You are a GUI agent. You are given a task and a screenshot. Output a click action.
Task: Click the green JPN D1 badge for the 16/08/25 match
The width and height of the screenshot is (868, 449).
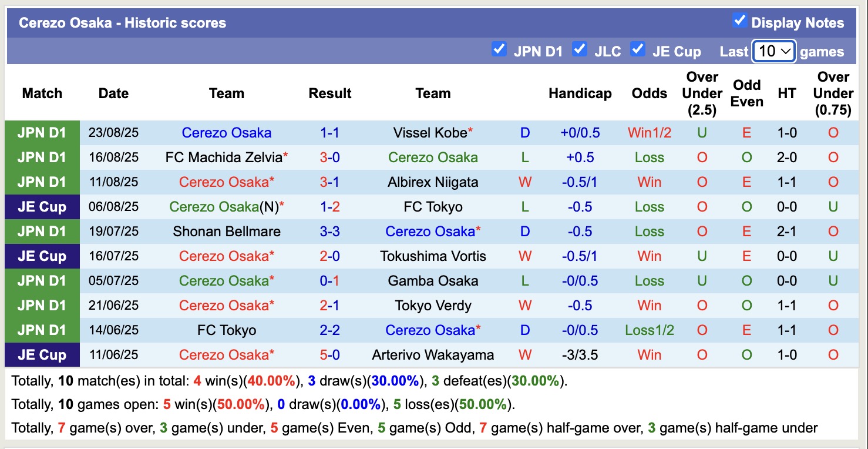(x=42, y=158)
